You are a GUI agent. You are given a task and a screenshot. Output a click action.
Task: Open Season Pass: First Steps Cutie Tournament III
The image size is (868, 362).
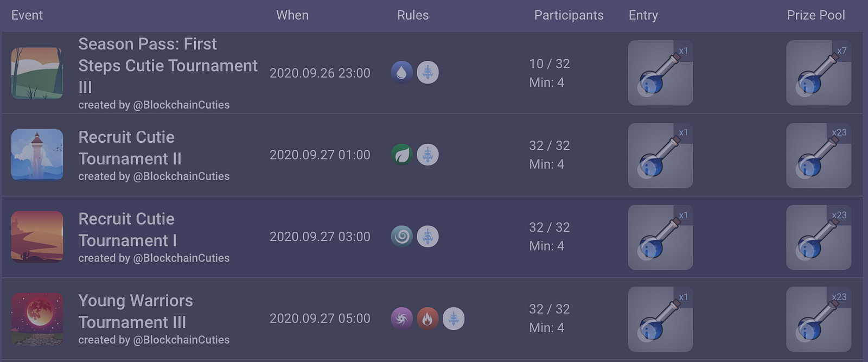coord(168,66)
